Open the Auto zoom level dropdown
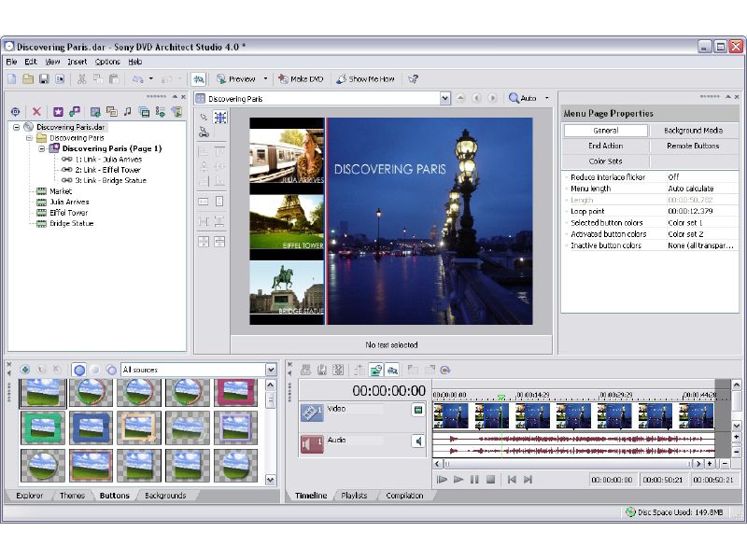This screenshot has height=560, width=747. click(547, 98)
